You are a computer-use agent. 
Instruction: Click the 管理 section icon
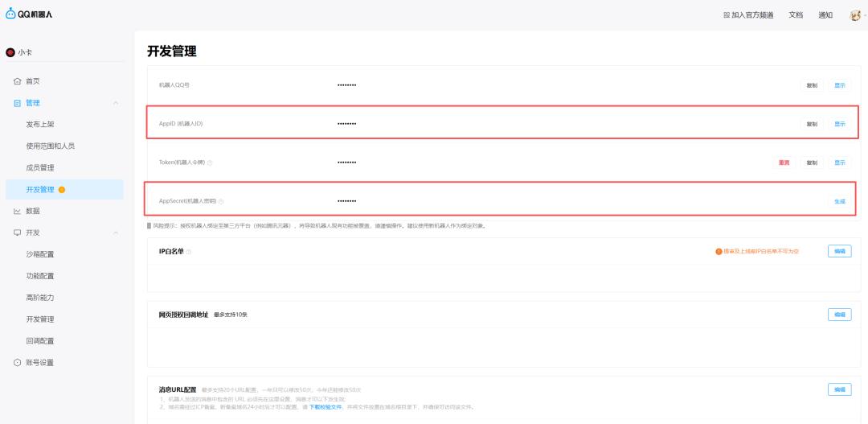[17, 103]
